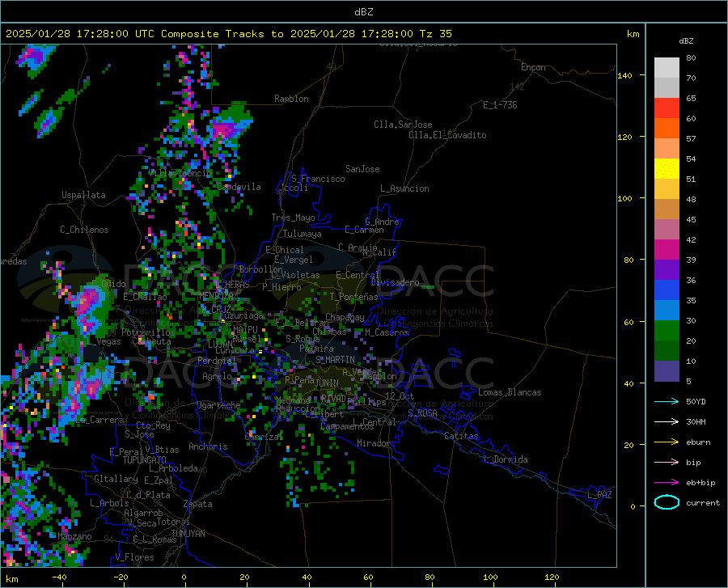Click the Potrerillos place label
This screenshot has width=728, height=588.
coord(148,332)
